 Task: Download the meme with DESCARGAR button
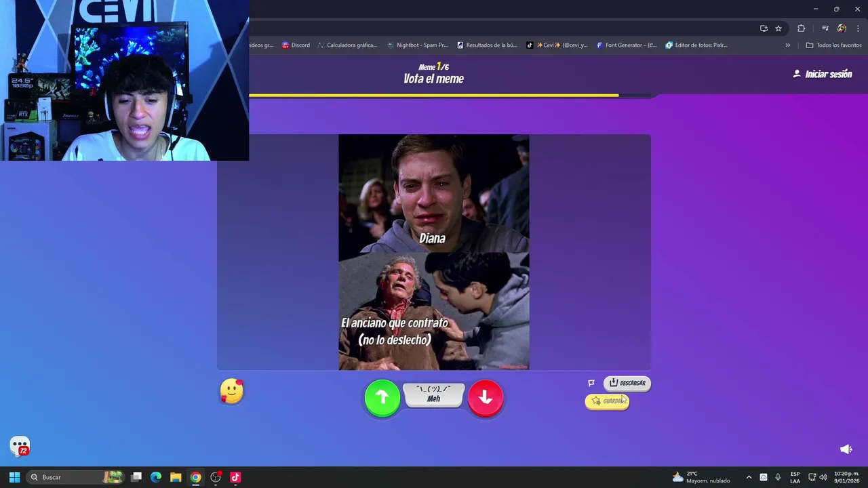coord(627,383)
